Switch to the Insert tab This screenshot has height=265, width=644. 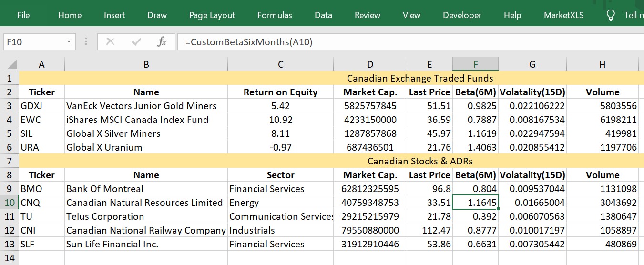pyautogui.click(x=114, y=15)
